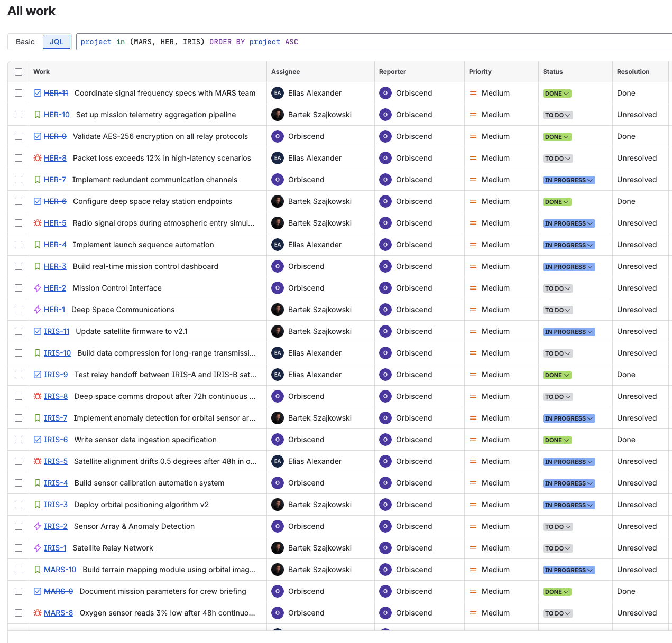The height and width of the screenshot is (643, 672).
Task: Click the epic icon beside HER-2
Action: (x=38, y=288)
